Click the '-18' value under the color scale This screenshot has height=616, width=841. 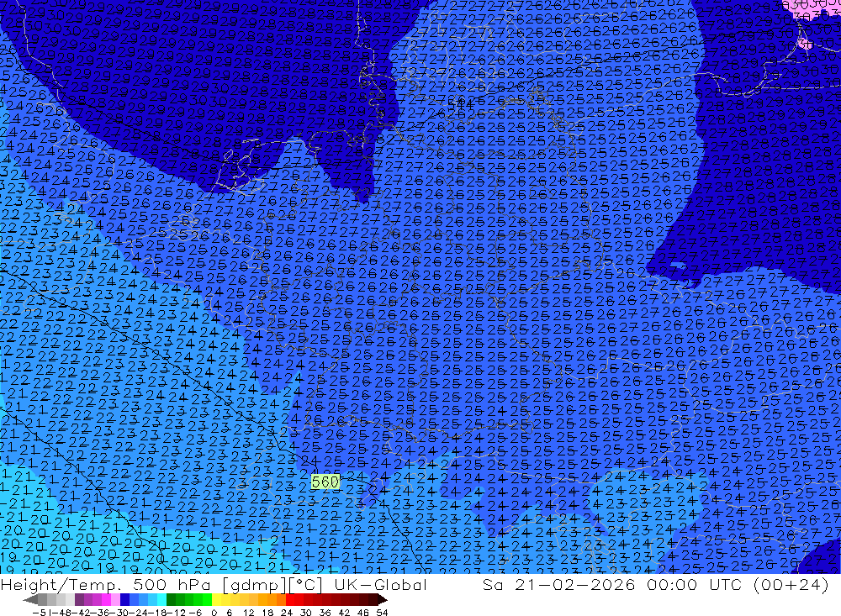[x=159, y=613]
